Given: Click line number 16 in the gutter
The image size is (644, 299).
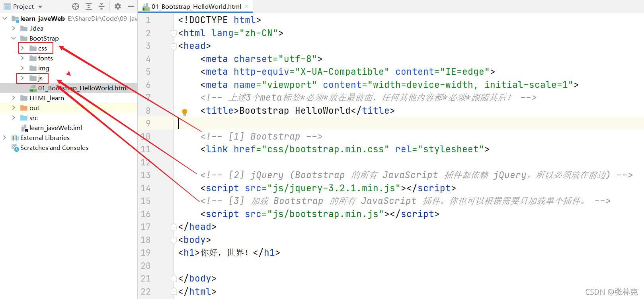Looking at the screenshot, I should (146, 214).
